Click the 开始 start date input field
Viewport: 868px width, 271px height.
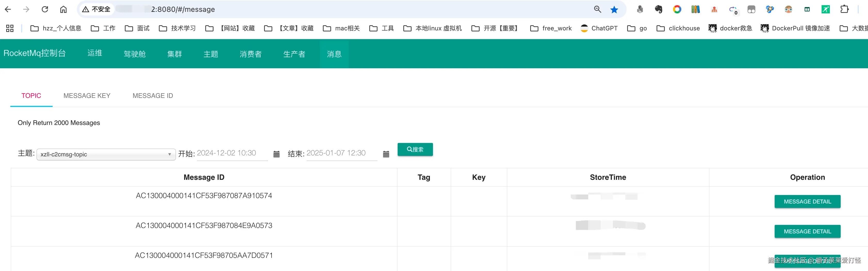[233, 153]
